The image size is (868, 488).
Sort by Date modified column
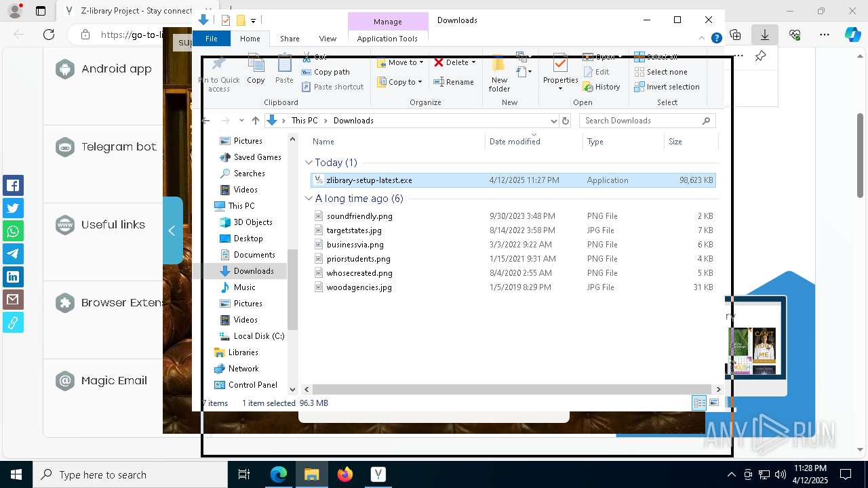(x=534, y=142)
